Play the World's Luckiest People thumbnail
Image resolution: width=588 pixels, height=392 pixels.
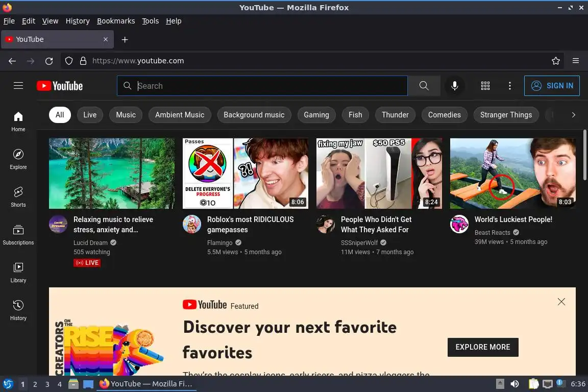[512, 174]
